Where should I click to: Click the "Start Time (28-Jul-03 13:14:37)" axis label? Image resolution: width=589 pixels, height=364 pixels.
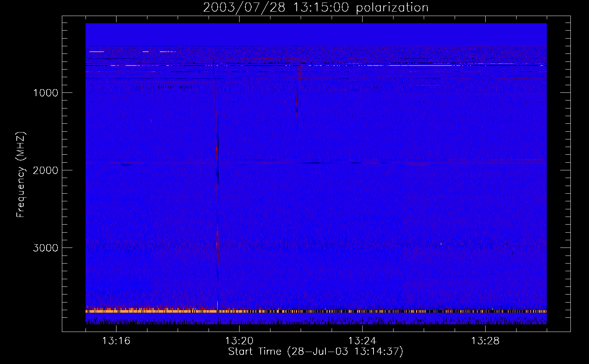pyautogui.click(x=316, y=352)
